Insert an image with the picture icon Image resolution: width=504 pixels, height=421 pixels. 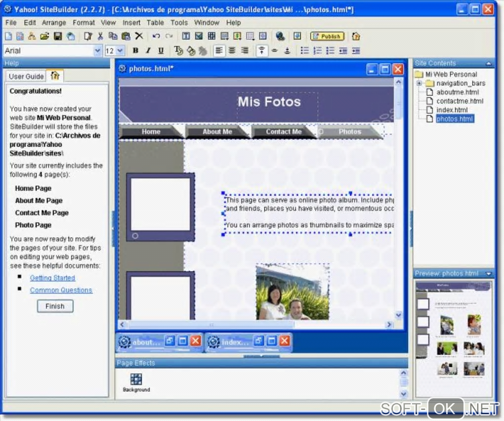[199, 36]
